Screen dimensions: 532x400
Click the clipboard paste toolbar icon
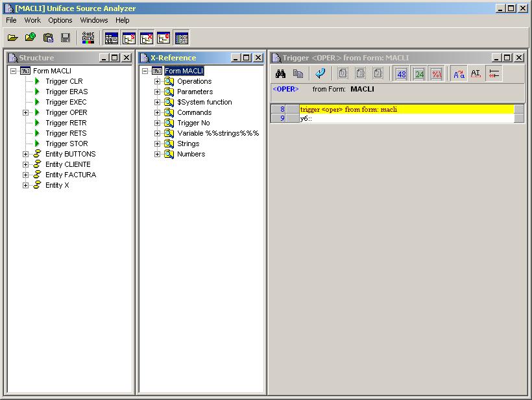[x=48, y=38]
